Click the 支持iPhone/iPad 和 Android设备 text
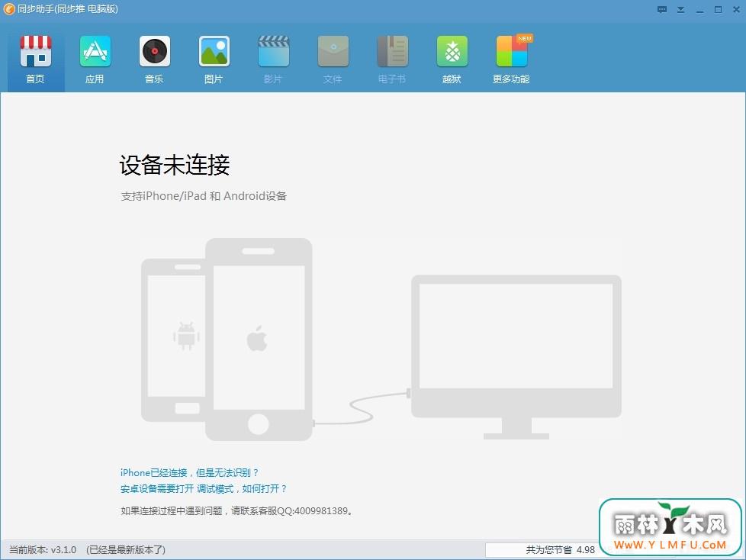Viewport: 746px width, 560px height. pos(204,196)
